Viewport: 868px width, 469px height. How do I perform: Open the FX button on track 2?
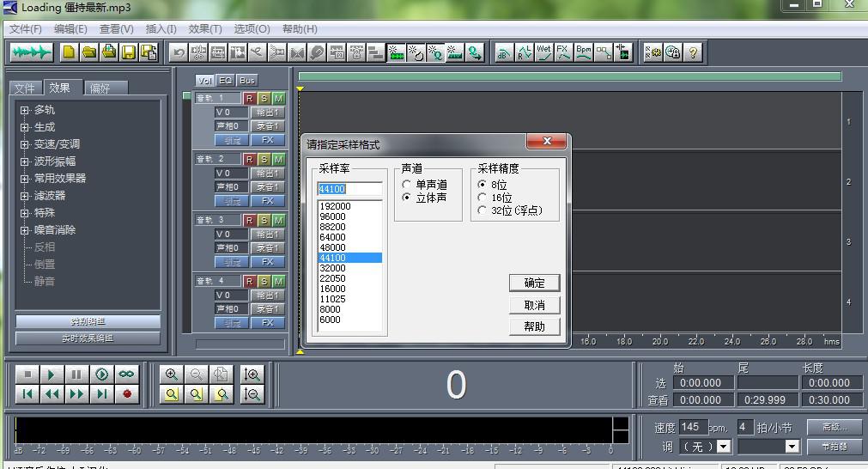point(267,200)
